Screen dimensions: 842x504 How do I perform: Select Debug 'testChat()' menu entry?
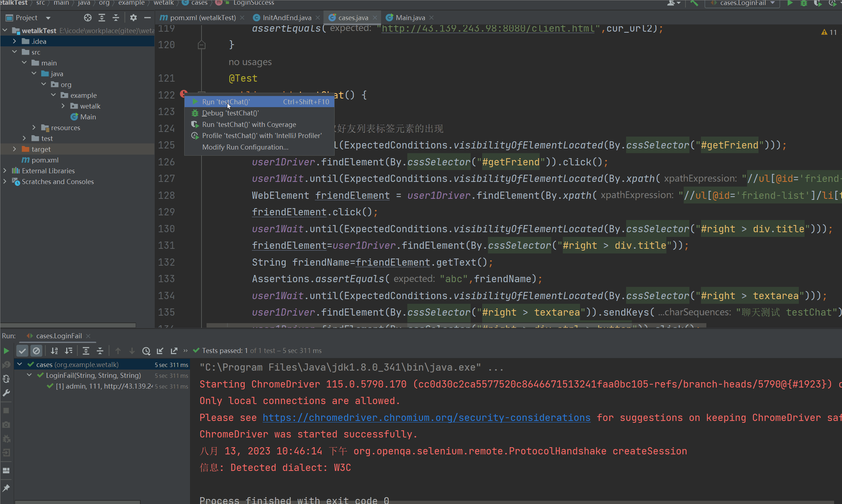click(230, 113)
